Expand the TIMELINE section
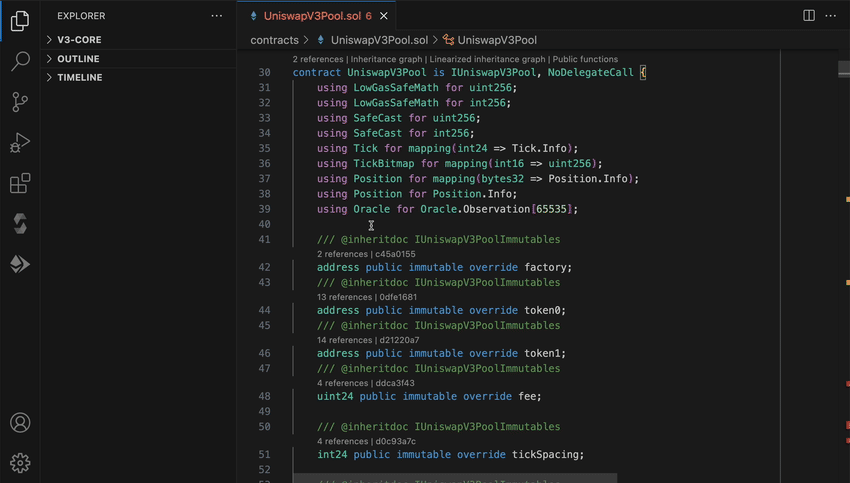The width and height of the screenshot is (850, 483). point(79,78)
